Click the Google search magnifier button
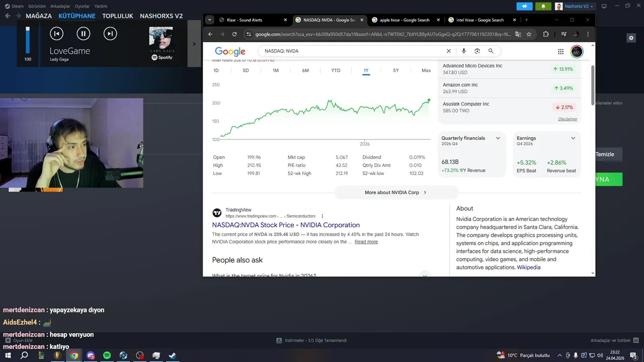The image size is (644, 362). 491,51
